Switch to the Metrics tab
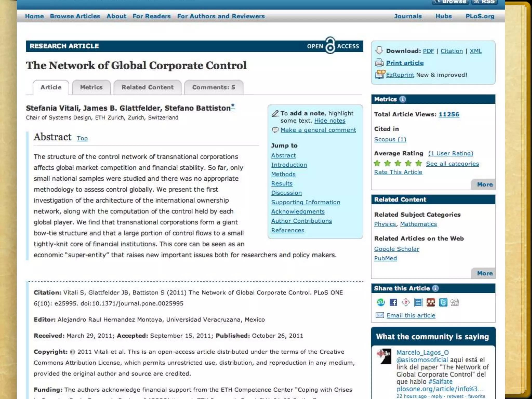Image resolution: width=532 pixels, height=399 pixels. (91, 87)
